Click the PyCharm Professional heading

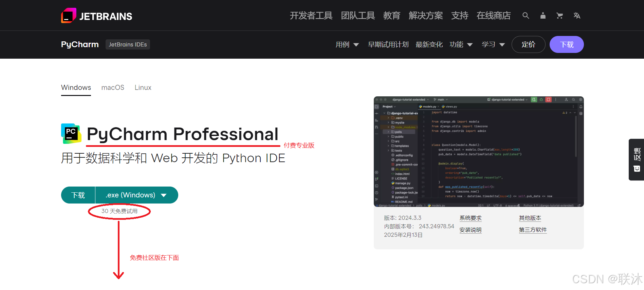(183, 134)
